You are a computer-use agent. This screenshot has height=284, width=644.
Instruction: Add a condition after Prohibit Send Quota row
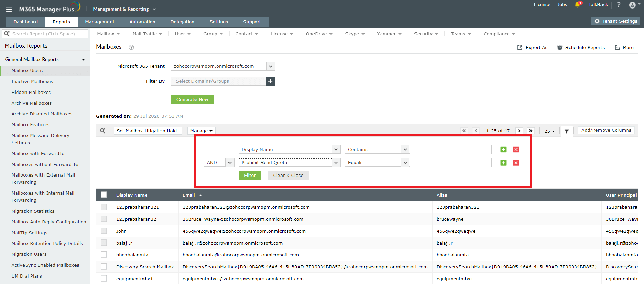coord(504,163)
